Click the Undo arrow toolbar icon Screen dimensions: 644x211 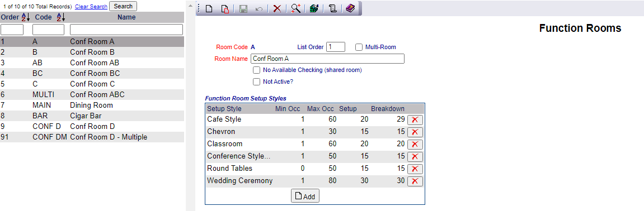coord(258,8)
